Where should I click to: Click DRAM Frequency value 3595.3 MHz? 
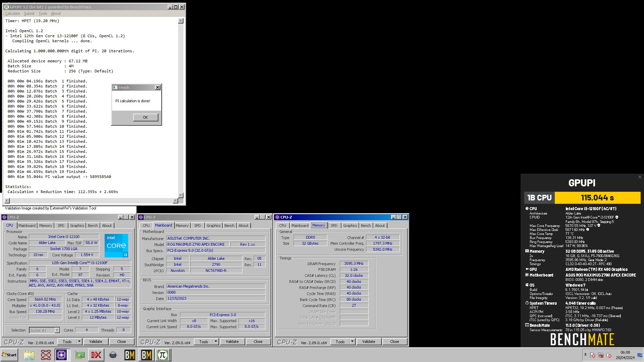[x=354, y=263]
